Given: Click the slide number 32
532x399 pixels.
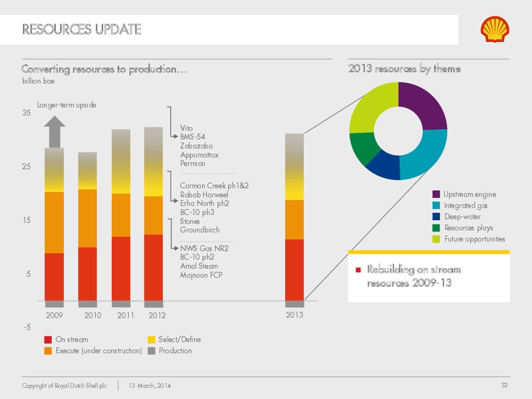Looking at the screenshot, I should (x=504, y=385).
